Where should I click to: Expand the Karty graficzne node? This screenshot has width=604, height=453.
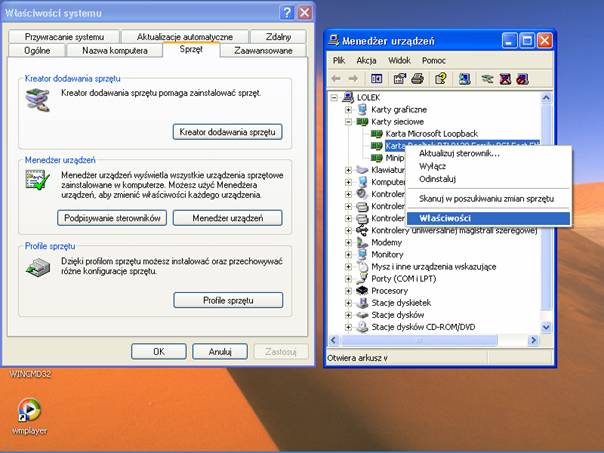coord(348,110)
